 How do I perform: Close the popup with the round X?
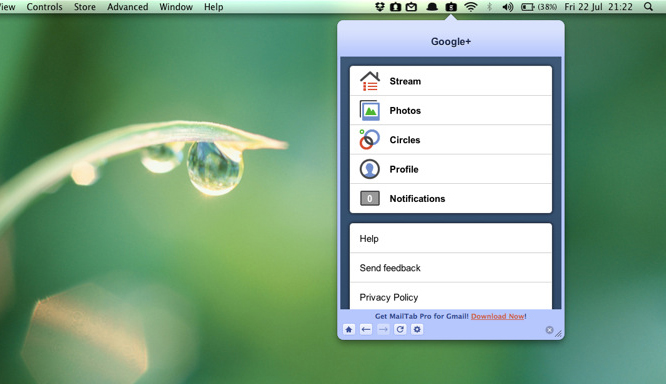click(x=549, y=330)
